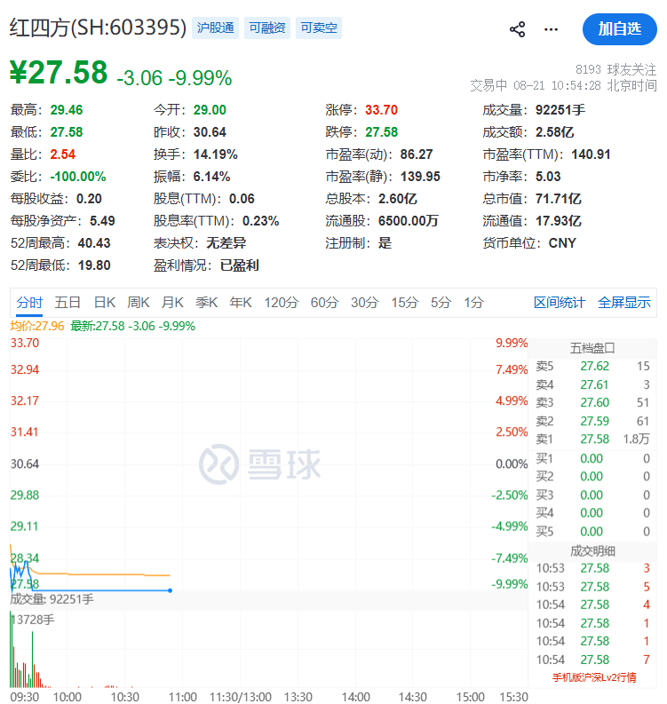Image resolution: width=667 pixels, height=704 pixels.
Task: Switch to the 15分 chart tab
Action: coord(404,303)
